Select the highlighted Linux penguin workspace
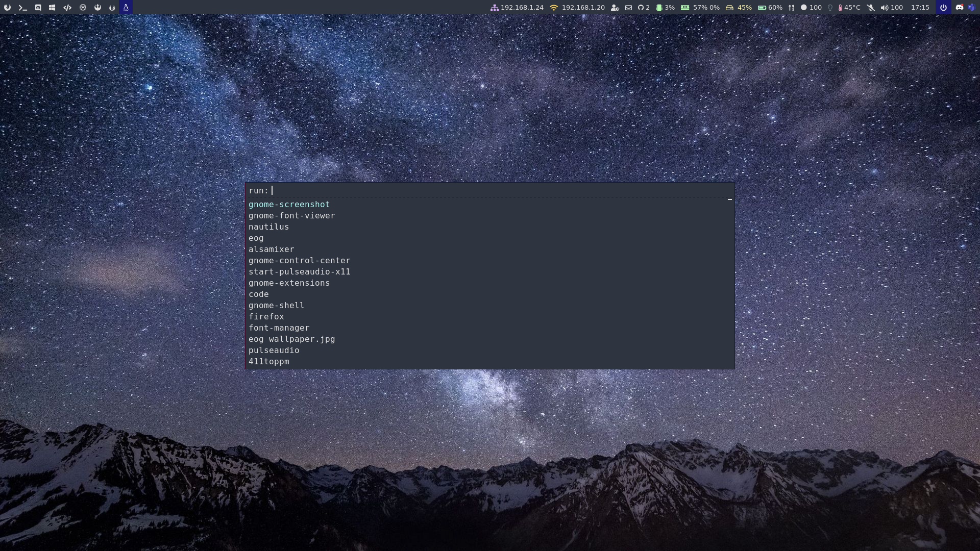The width and height of the screenshot is (980, 551). (x=126, y=7)
